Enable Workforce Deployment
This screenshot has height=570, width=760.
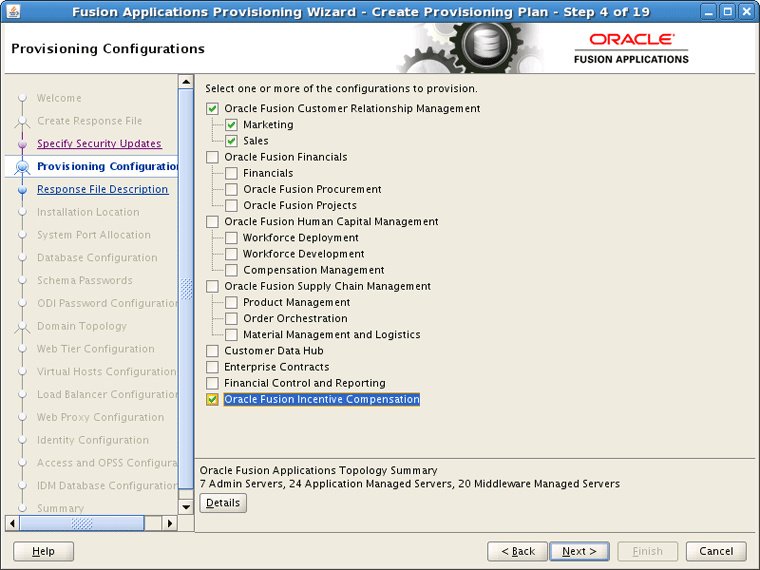pyautogui.click(x=231, y=238)
